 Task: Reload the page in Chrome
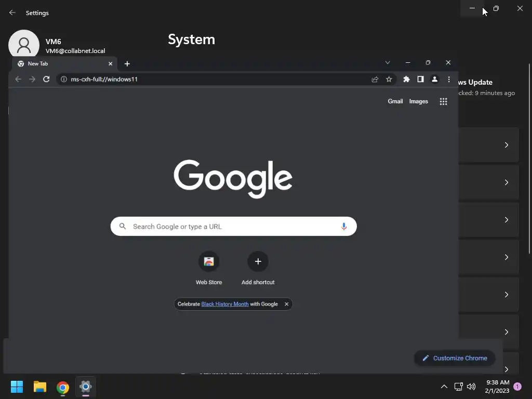46,79
